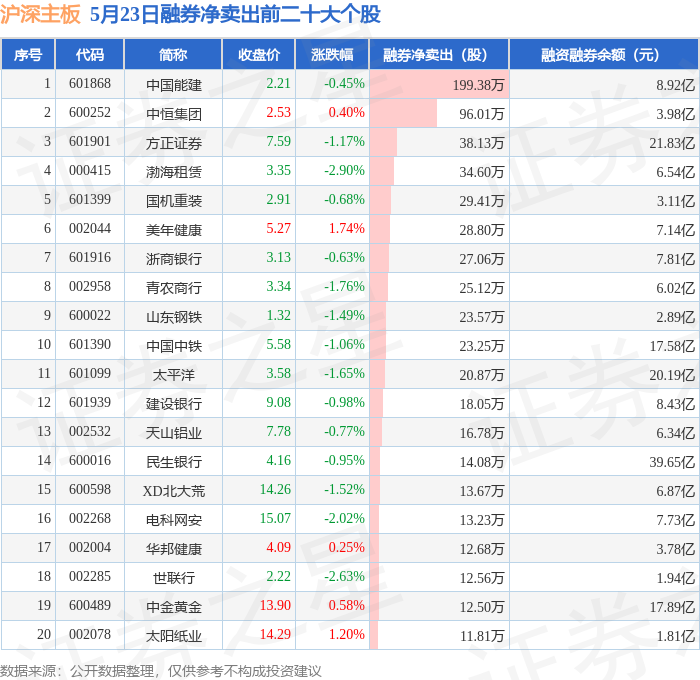Click the stock name 浙商银行

174,259
